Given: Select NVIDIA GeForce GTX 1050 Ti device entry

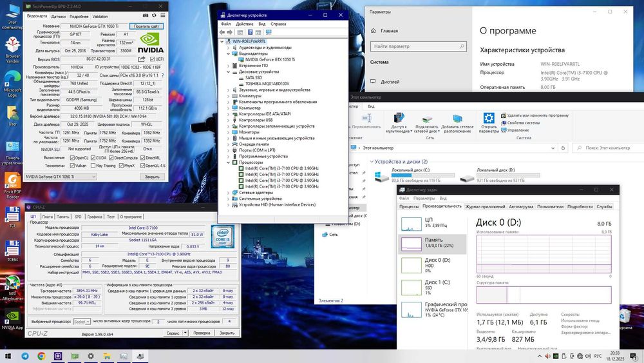Looking at the screenshot, I should coord(270,59).
